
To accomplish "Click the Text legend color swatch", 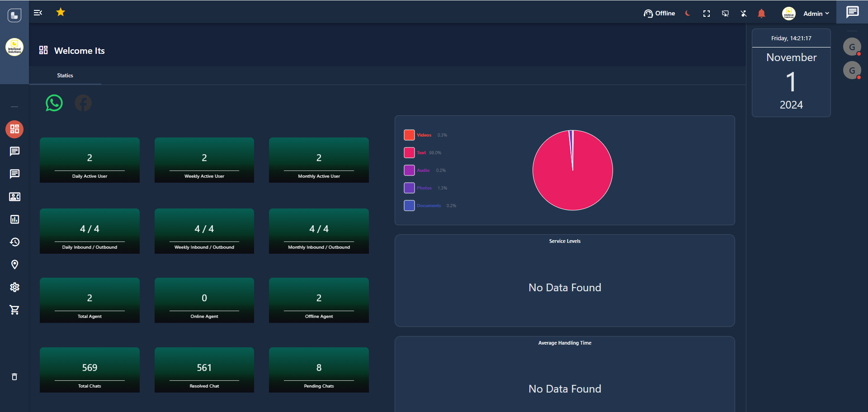I will 409,153.
